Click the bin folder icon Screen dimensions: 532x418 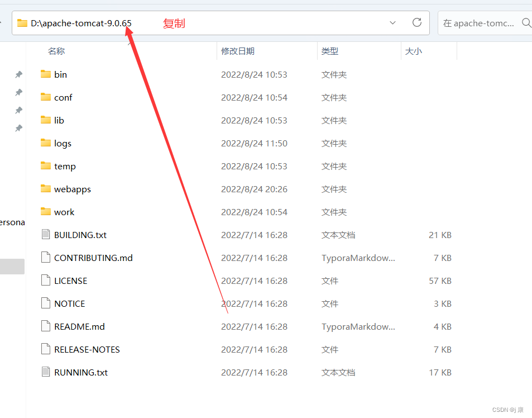coord(45,74)
